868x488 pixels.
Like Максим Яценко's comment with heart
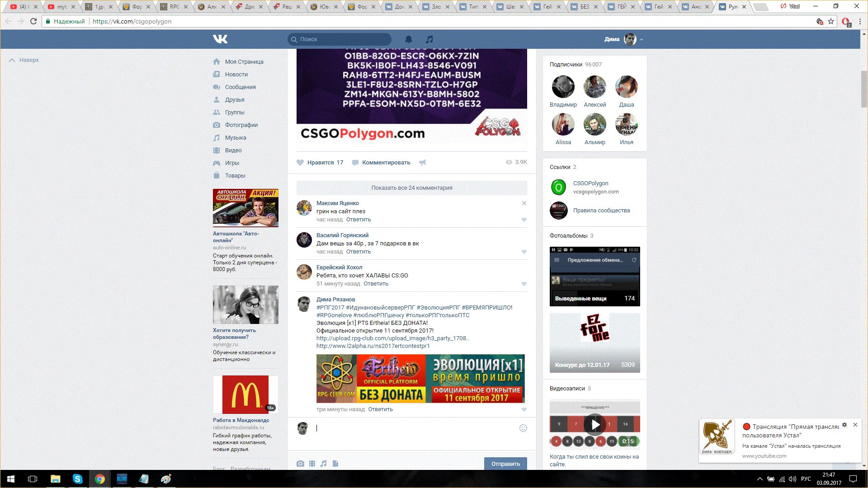click(x=524, y=220)
